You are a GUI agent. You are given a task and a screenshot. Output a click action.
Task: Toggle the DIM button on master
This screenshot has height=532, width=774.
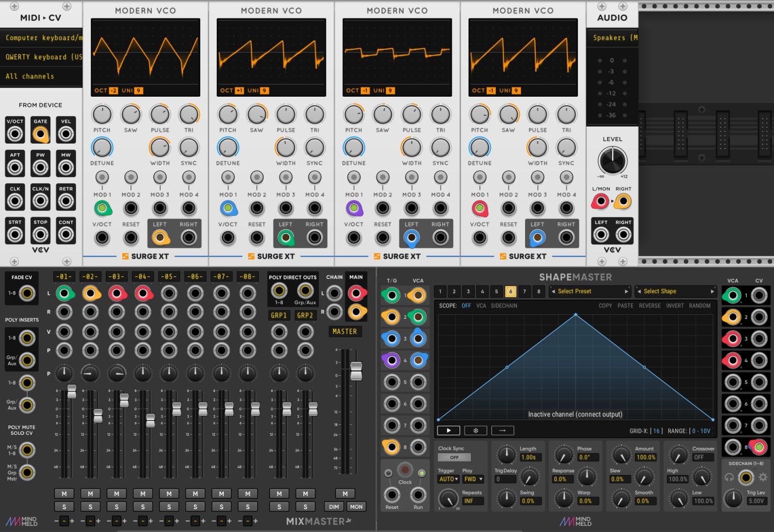click(x=334, y=507)
